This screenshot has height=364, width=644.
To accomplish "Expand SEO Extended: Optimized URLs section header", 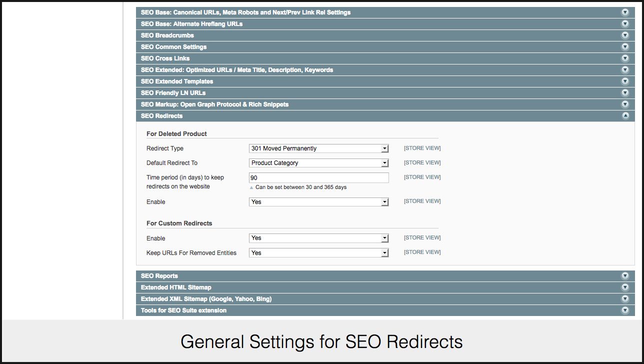I will tap(236, 70).
